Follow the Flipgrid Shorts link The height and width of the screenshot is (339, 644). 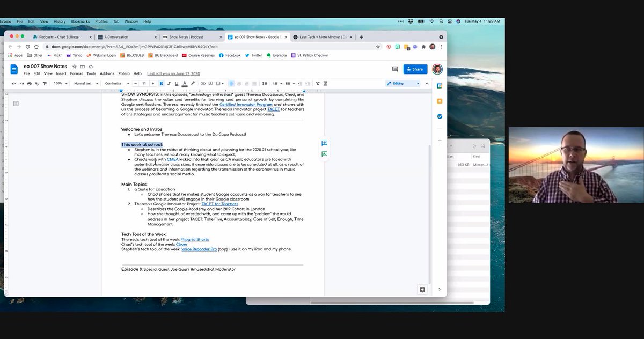(x=195, y=239)
